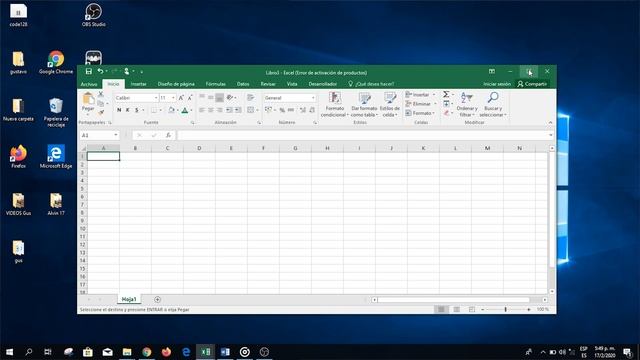The image size is (640, 360).
Task: Increase font size with the larger A
Action: (x=181, y=98)
